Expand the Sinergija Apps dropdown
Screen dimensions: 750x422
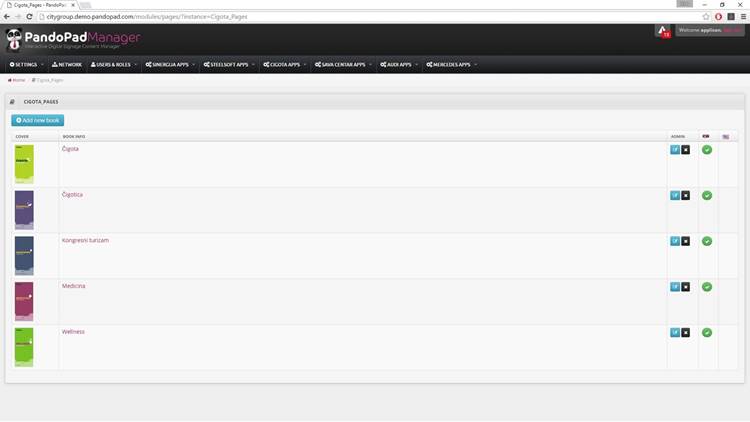pos(170,65)
